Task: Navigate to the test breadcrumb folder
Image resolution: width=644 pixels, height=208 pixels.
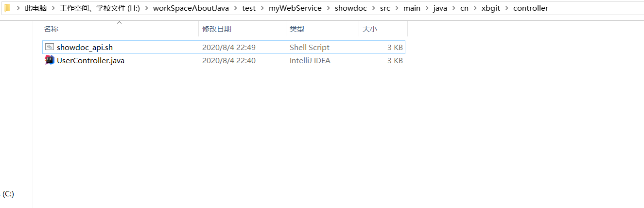Action: coord(249,8)
